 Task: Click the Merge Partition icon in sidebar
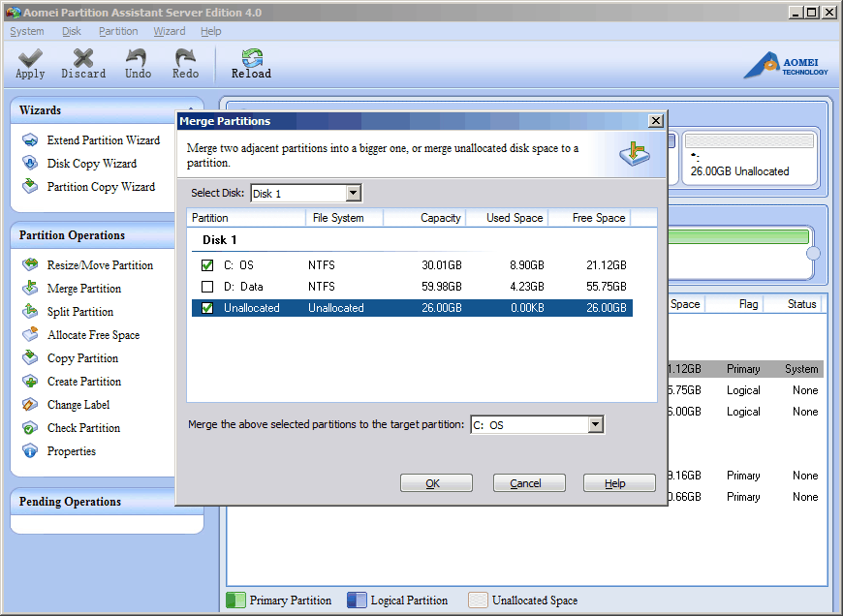pos(30,288)
